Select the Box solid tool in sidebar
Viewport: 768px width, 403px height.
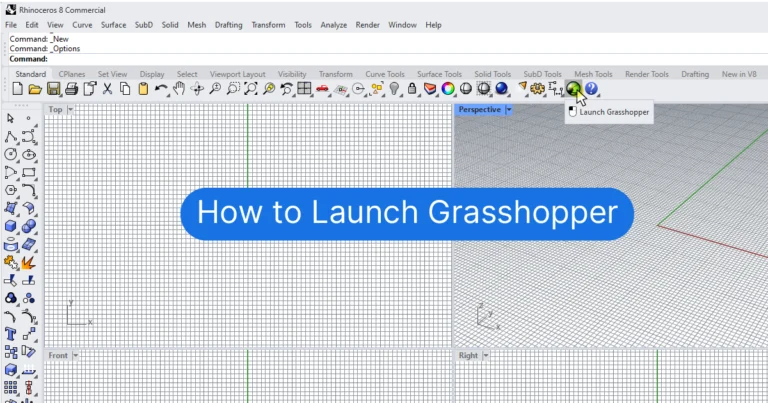pyautogui.click(x=11, y=226)
